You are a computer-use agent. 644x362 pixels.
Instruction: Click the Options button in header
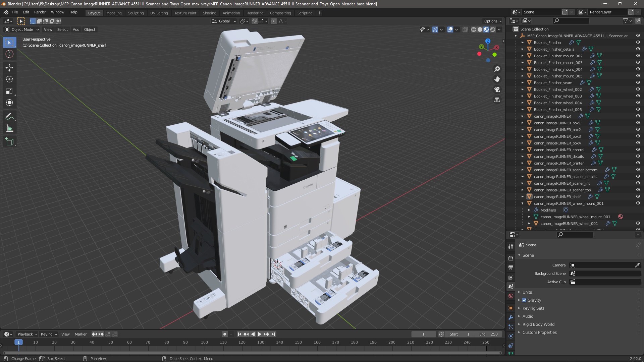pyautogui.click(x=492, y=21)
